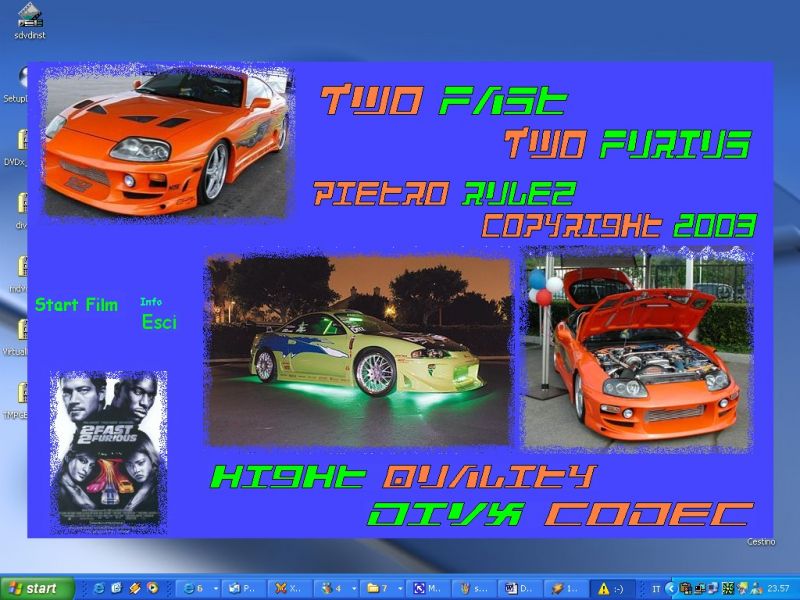Open the Info link
This screenshot has width=800, height=600.
151,302
